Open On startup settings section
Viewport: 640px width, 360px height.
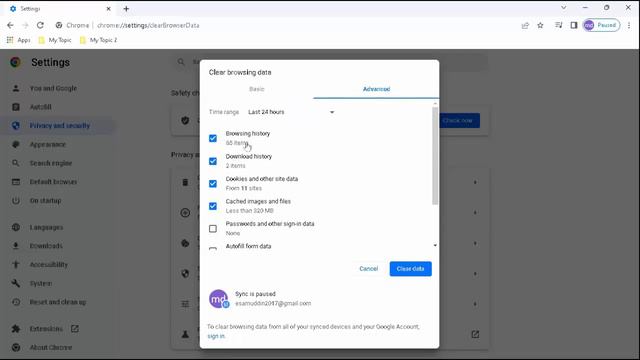click(45, 201)
